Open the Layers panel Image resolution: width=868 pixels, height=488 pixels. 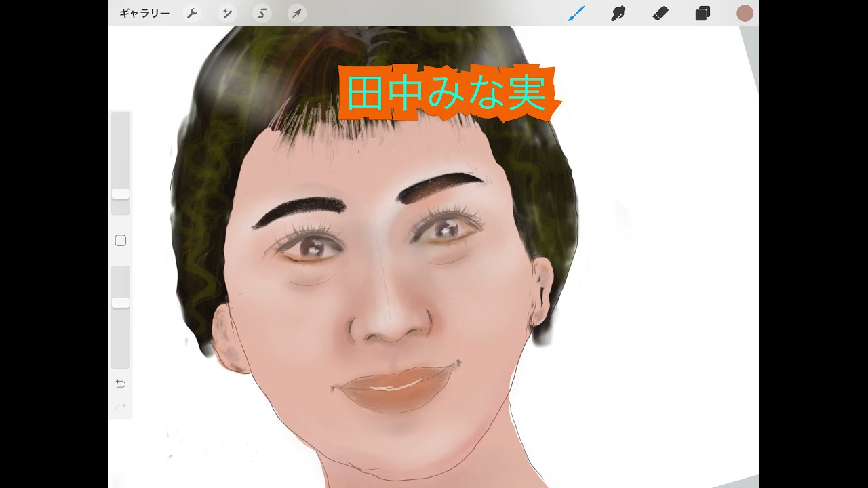coord(703,14)
